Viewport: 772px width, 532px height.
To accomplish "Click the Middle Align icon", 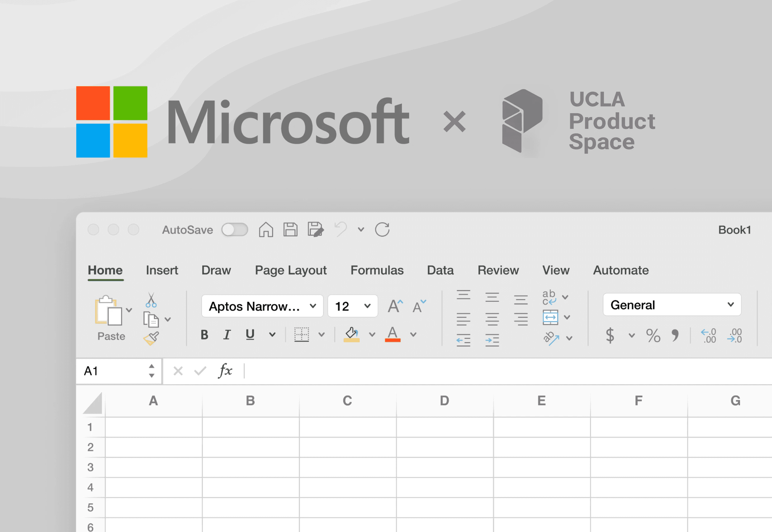I will pos(492,297).
